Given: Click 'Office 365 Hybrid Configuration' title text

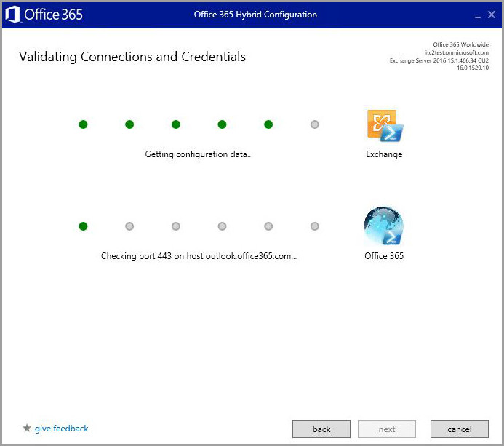Looking at the screenshot, I should 255,15.
